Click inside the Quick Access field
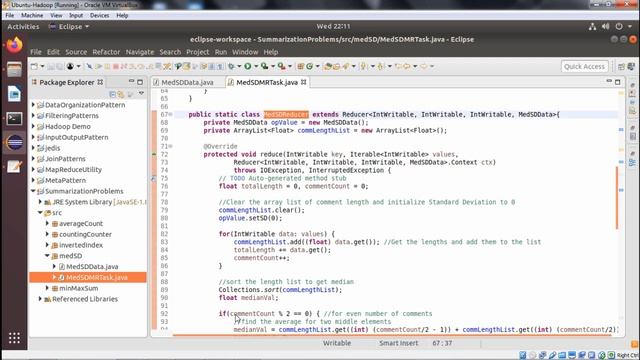This screenshot has height=360, width=640. click(x=584, y=67)
